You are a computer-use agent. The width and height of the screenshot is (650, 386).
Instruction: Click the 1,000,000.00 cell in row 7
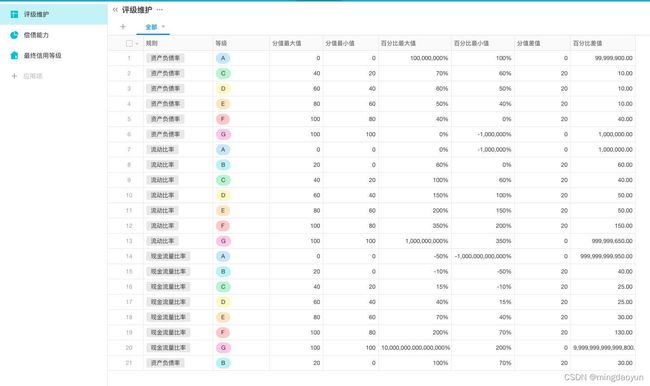tap(603, 150)
